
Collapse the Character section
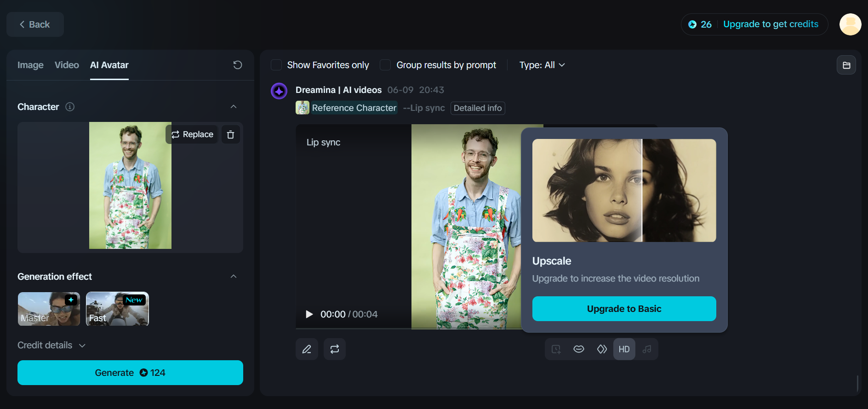234,107
